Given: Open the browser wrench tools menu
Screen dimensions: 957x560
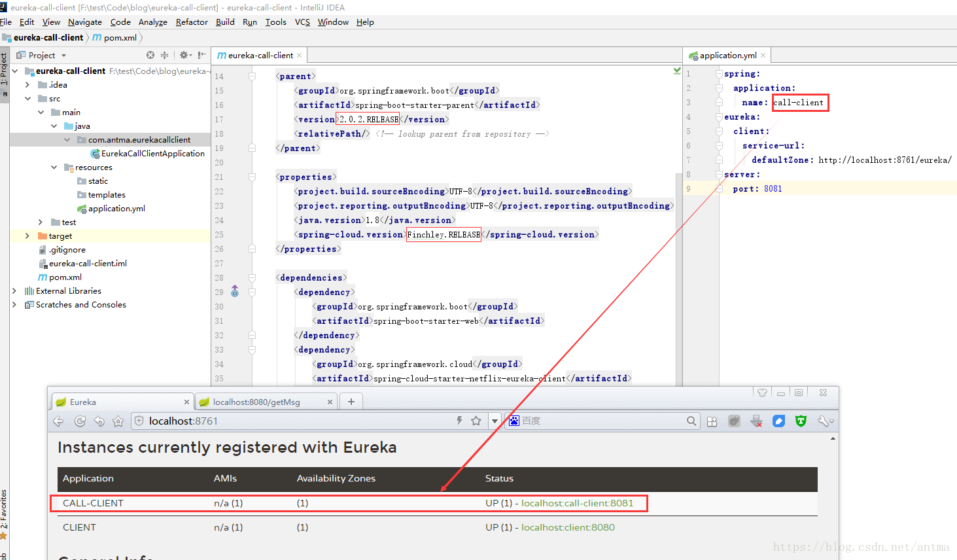Looking at the screenshot, I should [x=825, y=421].
